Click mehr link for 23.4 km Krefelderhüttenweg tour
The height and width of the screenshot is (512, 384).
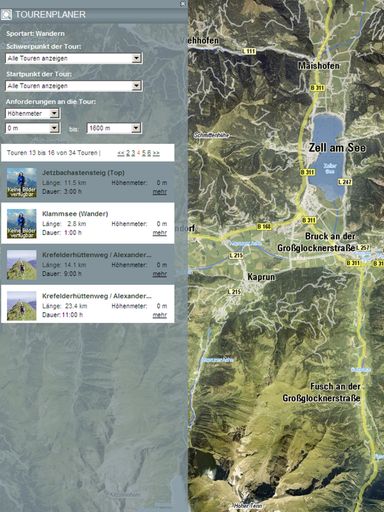(x=160, y=315)
